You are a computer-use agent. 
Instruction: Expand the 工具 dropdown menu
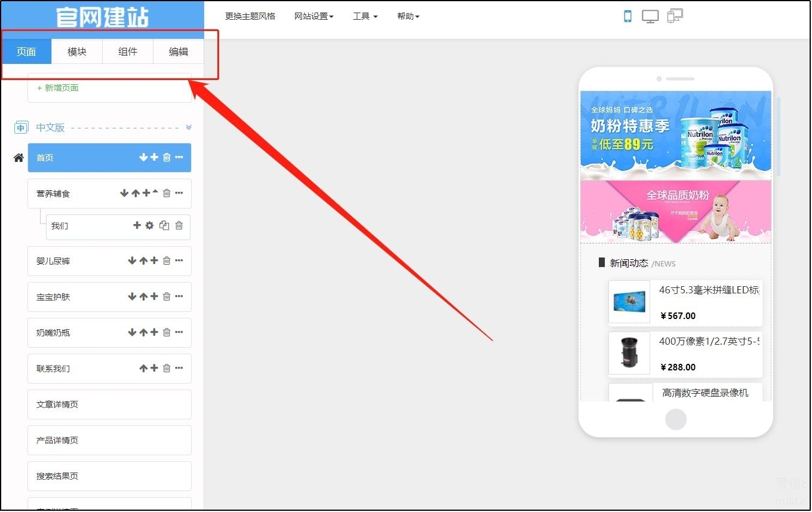[365, 17]
